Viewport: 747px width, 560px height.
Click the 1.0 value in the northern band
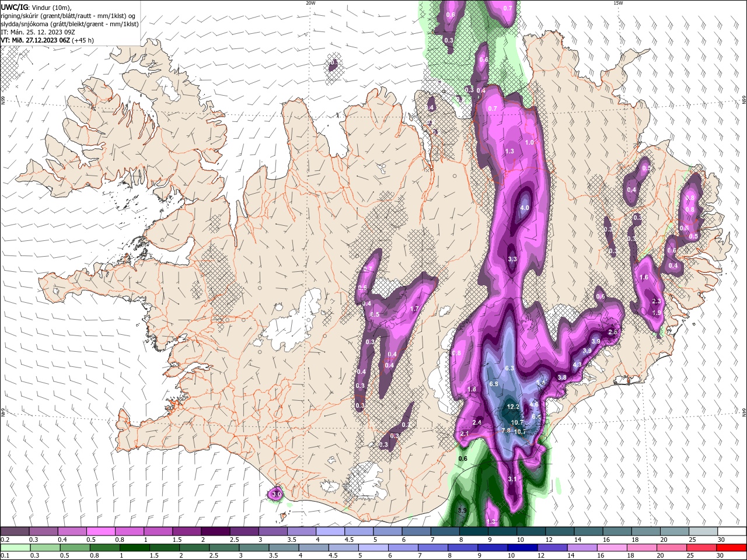point(529,142)
